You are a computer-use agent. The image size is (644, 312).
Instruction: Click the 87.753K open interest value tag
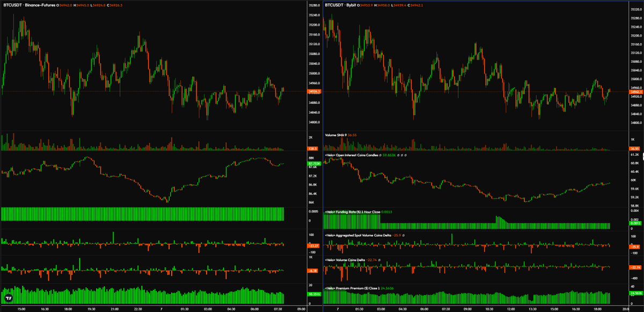tap(314, 163)
